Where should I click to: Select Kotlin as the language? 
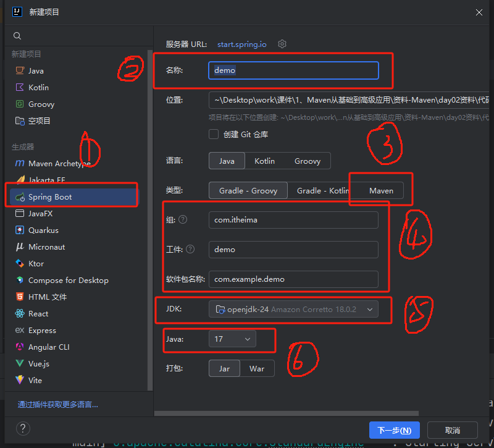point(265,161)
